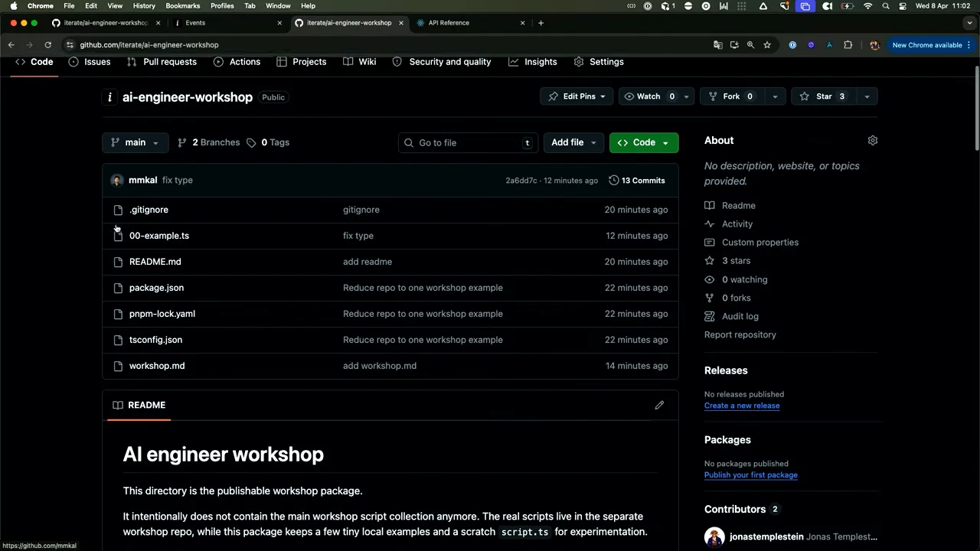Click Publish your first package link
980x551 pixels.
tap(751, 475)
